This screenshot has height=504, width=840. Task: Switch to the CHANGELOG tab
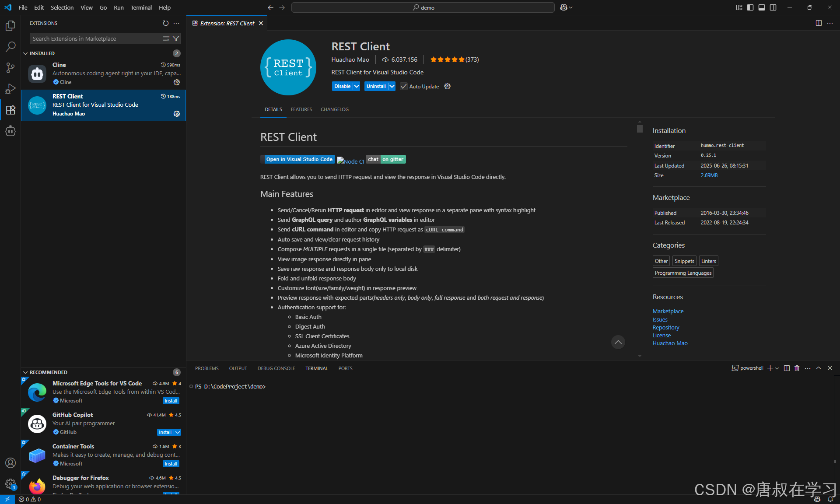pos(334,109)
